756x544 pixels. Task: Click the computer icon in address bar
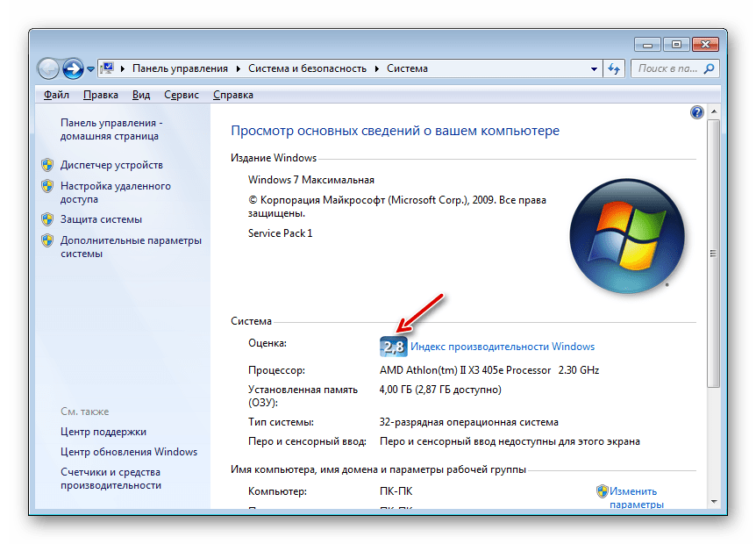(108, 68)
